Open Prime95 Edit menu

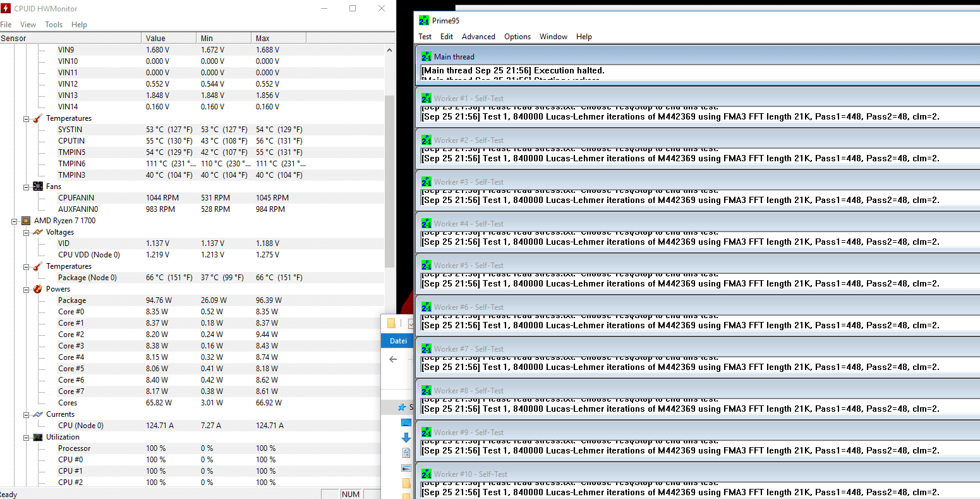coord(447,37)
